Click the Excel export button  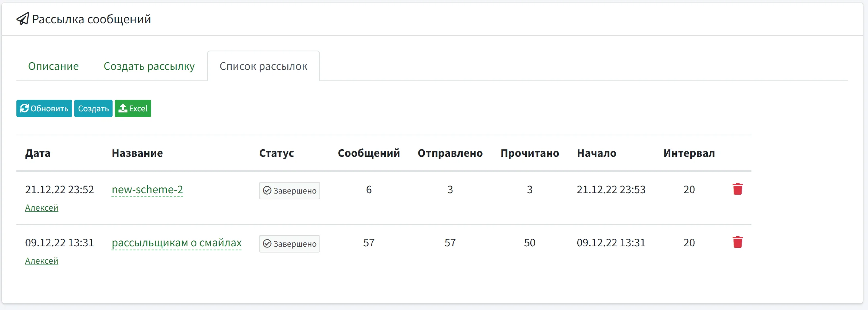coord(133,108)
